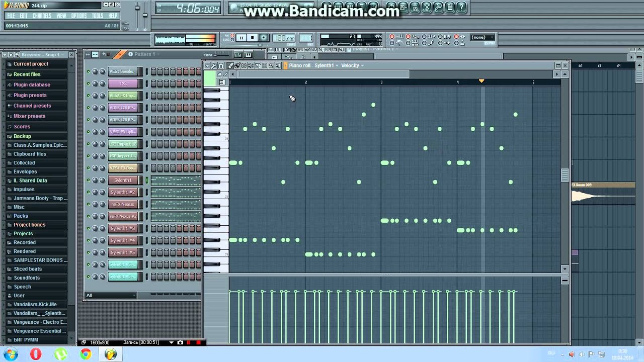Select the slice tool in piano roll toolbar
The width and height of the screenshot is (644, 362).
[x=258, y=65]
